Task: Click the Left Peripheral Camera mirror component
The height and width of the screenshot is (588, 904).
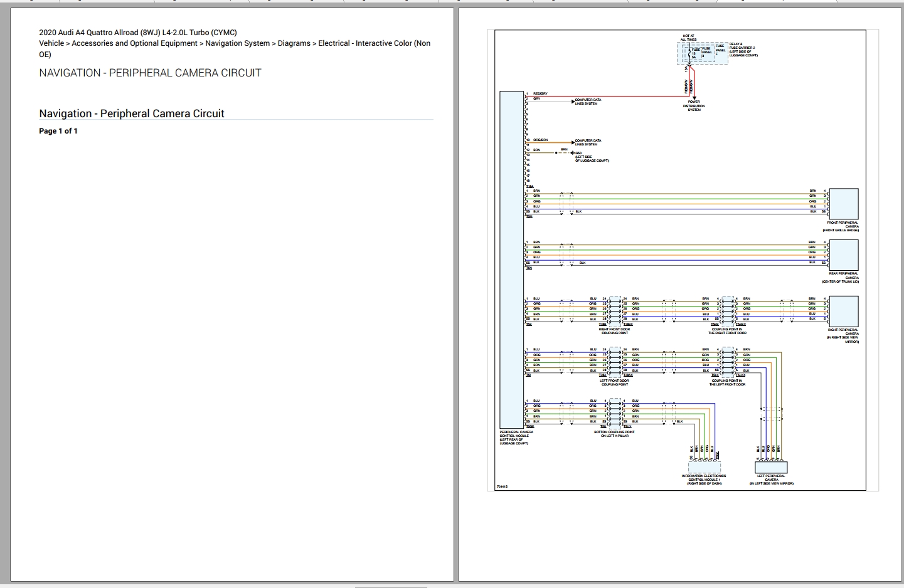Action: pos(772,468)
